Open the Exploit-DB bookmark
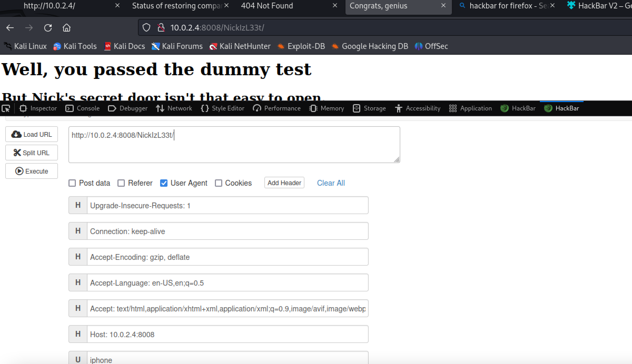This screenshot has width=632, height=364. tap(301, 46)
